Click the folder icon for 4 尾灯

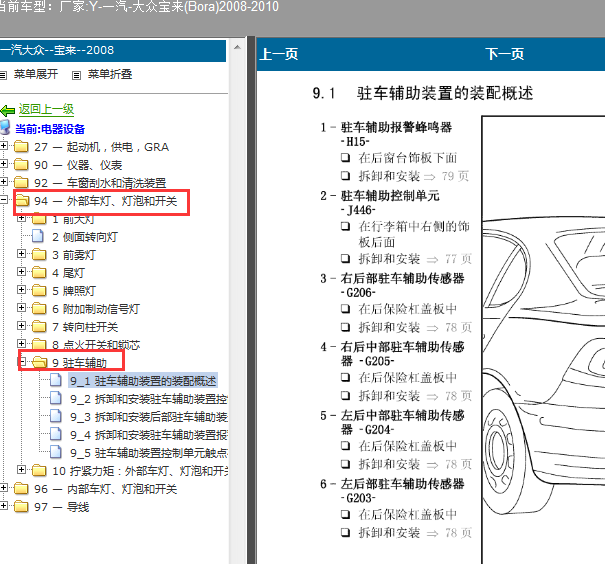(x=39, y=273)
